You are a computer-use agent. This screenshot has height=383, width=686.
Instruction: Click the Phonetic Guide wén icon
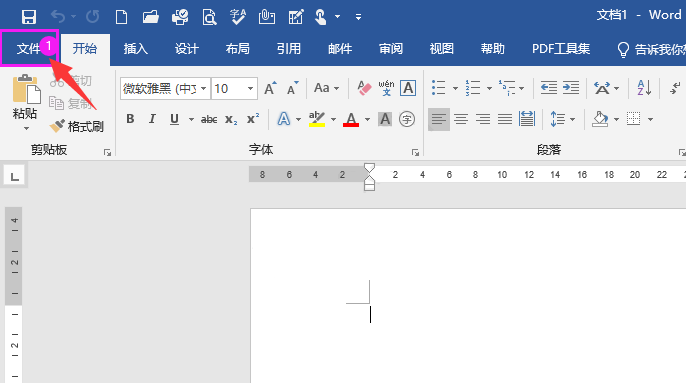pos(386,88)
